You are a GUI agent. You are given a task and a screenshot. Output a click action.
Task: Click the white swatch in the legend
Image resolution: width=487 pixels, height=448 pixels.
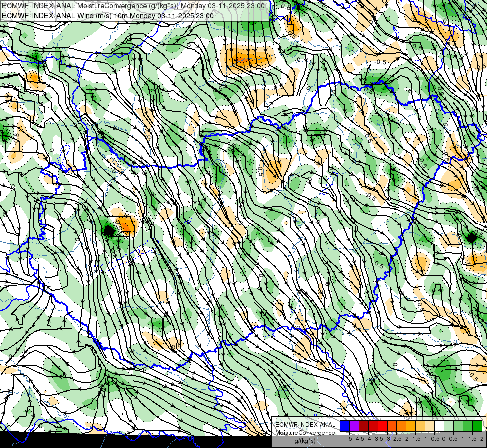(x=439, y=426)
